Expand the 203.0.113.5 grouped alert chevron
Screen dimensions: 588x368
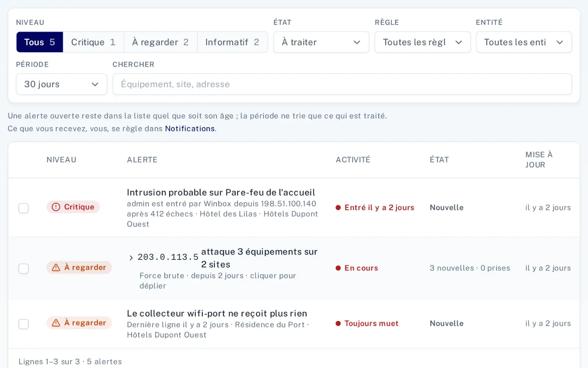(x=131, y=258)
